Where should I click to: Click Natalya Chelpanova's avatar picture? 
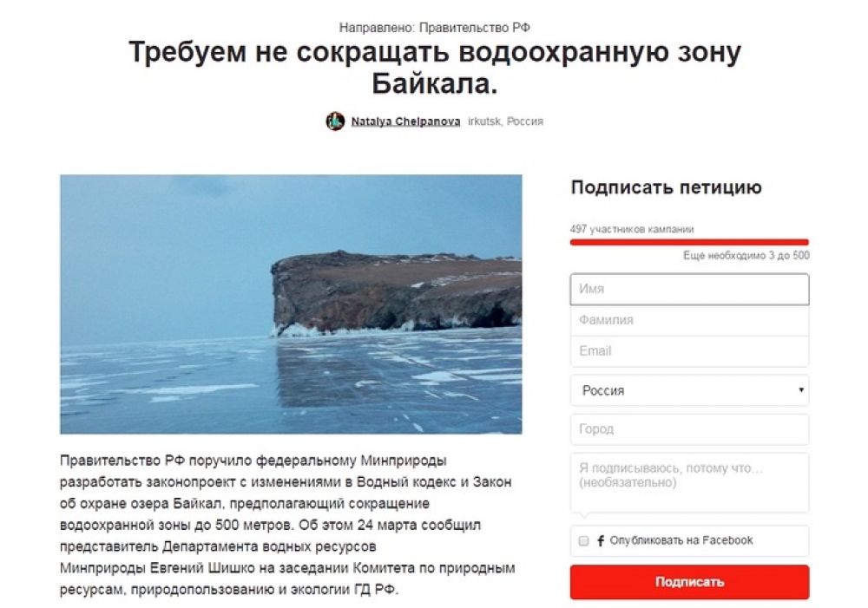point(335,121)
